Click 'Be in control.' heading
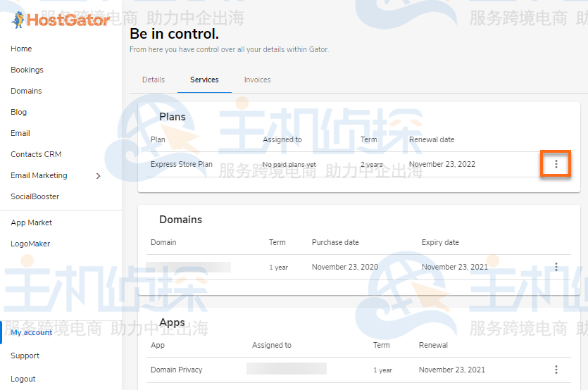This screenshot has width=588, height=390. pos(175,34)
